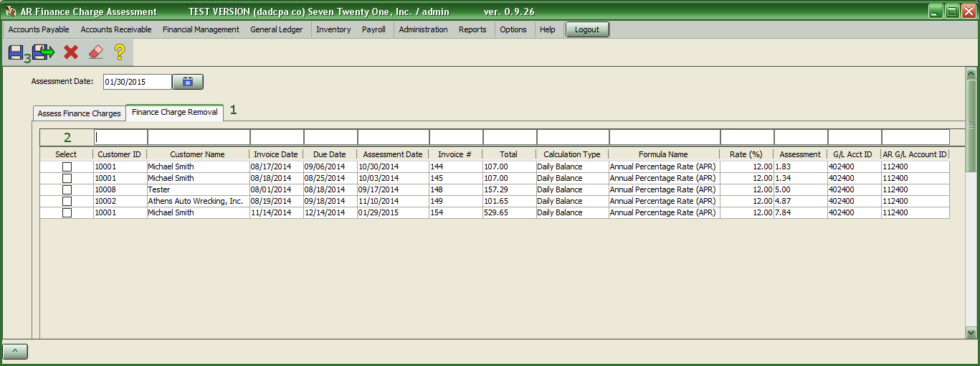This screenshot has width=980, height=366.
Task: Sort by Customer Name column header
Action: (197, 154)
